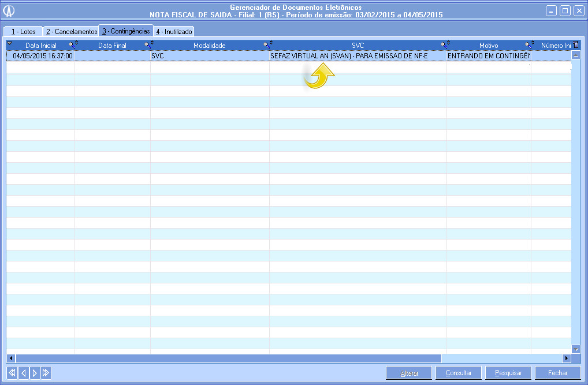This screenshot has width=588, height=385.
Task: Jump to the last record arrow button
Action: [x=46, y=373]
